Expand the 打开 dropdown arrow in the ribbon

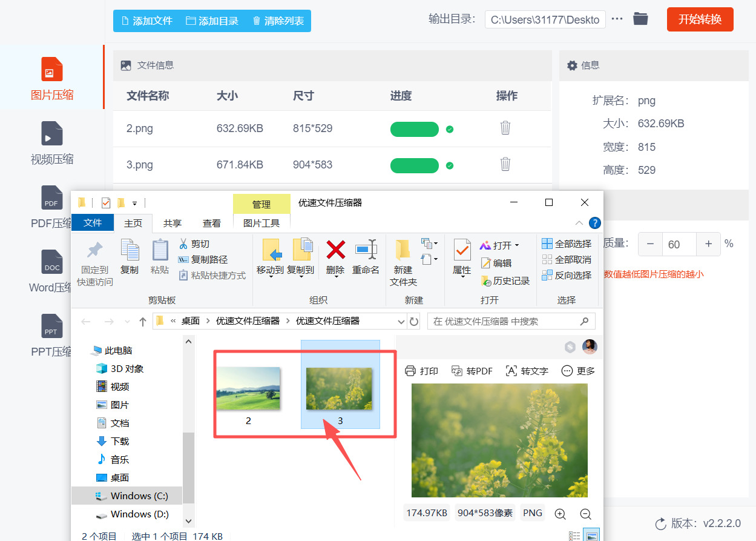pos(517,245)
